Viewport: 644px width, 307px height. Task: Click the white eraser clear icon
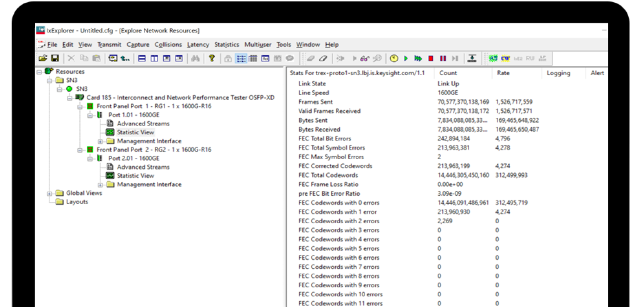[x=324, y=58]
